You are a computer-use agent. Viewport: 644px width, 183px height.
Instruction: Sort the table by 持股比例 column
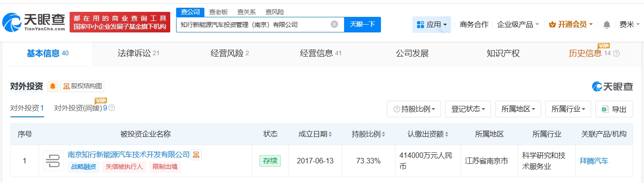pyautogui.click(x=383, y=135)
